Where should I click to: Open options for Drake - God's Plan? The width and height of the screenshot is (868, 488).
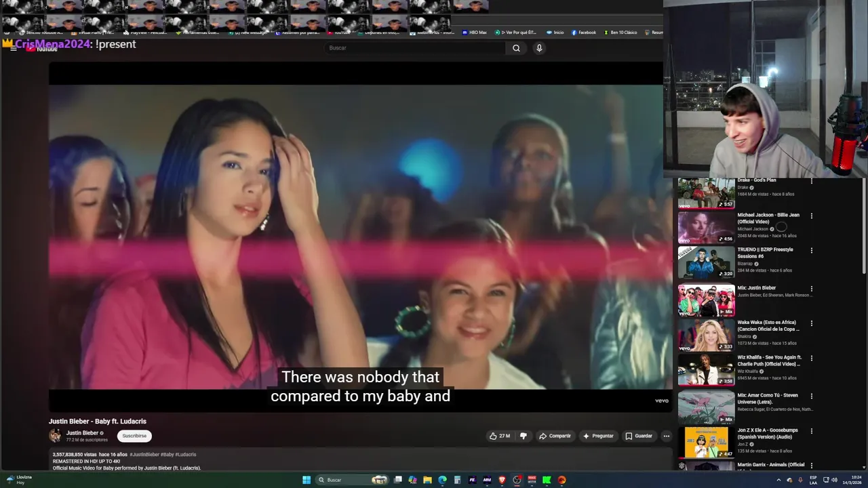point(811,181)
